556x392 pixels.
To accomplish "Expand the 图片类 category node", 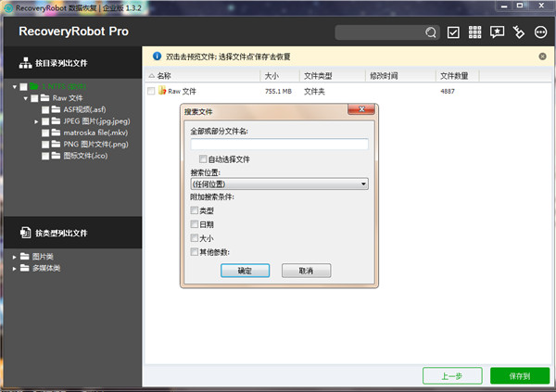I will coord(14,257).
